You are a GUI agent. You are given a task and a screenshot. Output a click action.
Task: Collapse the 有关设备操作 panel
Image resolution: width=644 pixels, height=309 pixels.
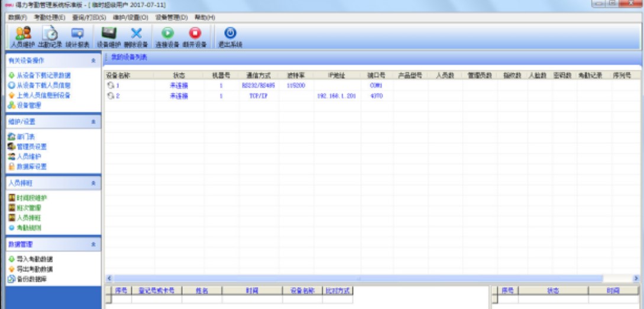click(x=93, y=61)
